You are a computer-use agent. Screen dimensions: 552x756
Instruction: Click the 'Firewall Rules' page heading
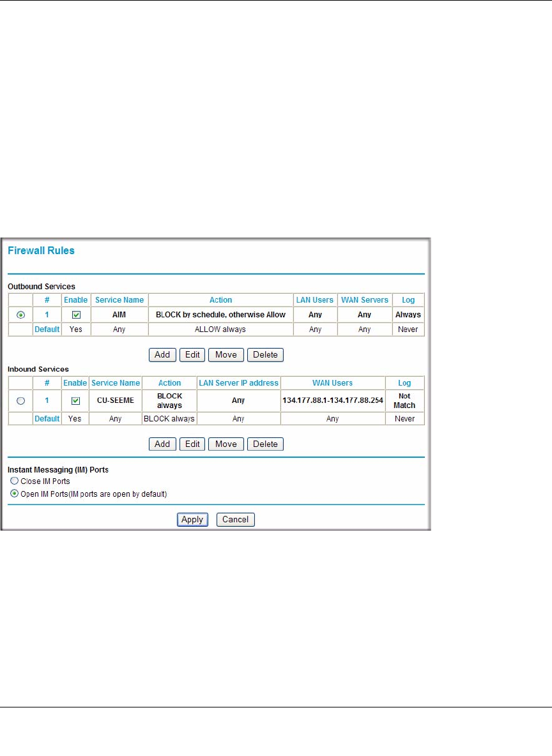tap(41, 251)
